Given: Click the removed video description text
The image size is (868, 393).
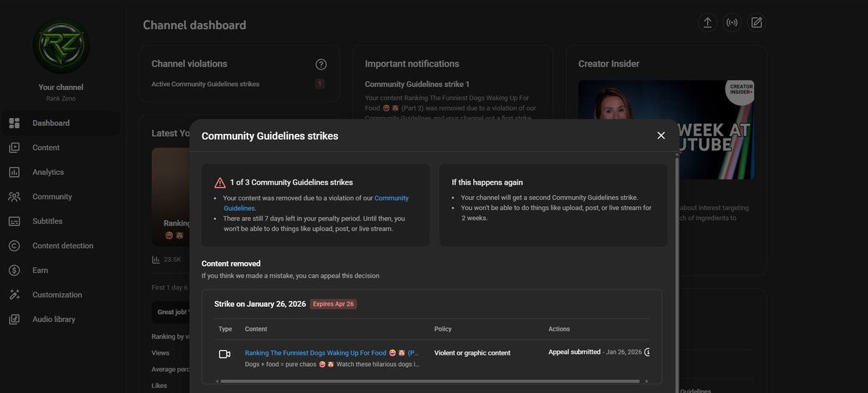Looking at the screenshot, I should coord(332,364).
